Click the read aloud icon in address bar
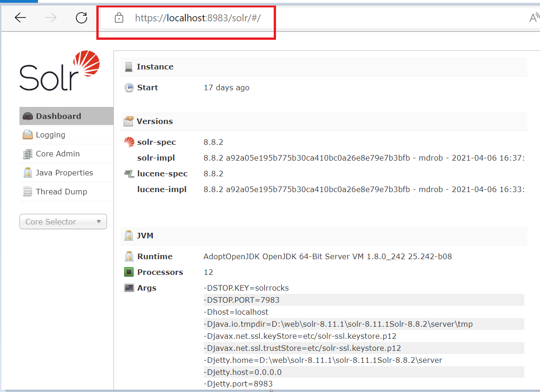 click(534, 18)
